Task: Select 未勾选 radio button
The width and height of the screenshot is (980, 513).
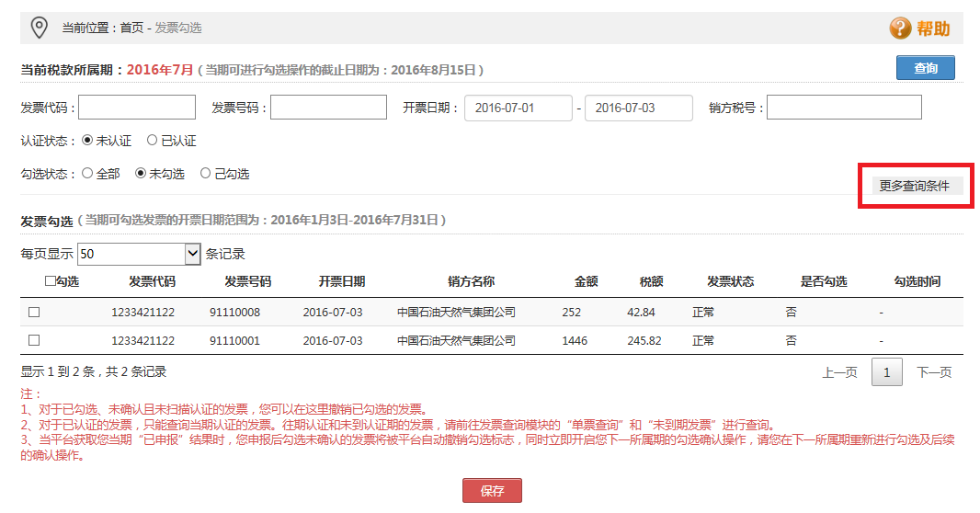Action: tap(141, 173)
